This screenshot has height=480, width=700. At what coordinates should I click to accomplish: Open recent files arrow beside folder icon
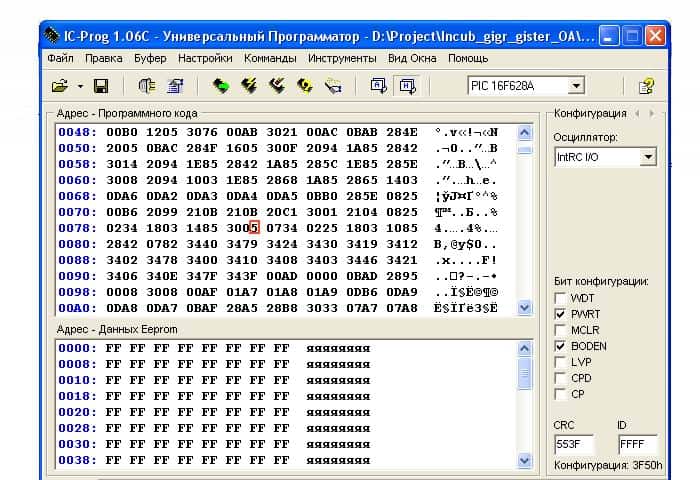coord(80,86)
